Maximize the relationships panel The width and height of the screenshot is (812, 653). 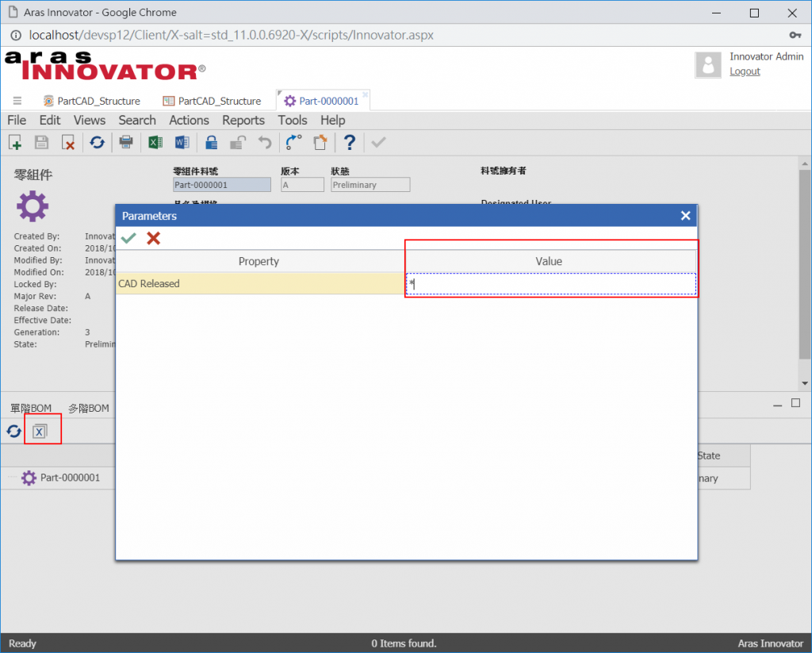point(795,403)
